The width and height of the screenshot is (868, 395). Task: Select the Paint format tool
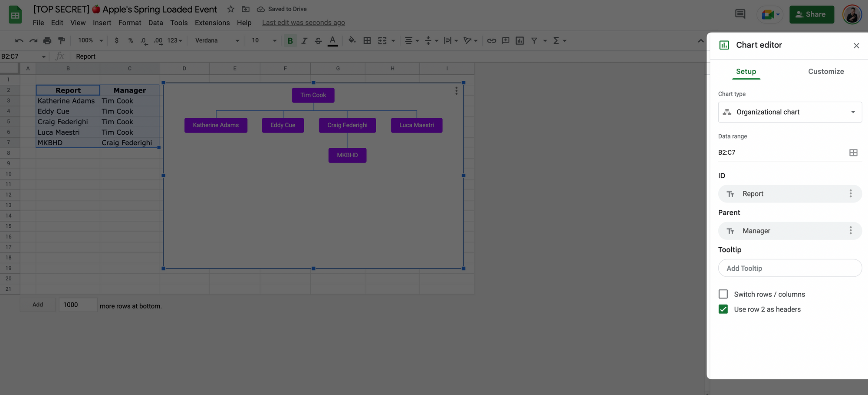coord(62,40)
